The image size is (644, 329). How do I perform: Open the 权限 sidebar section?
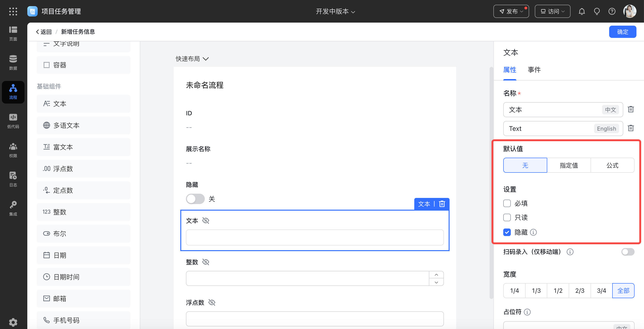(x=13, y=151)
